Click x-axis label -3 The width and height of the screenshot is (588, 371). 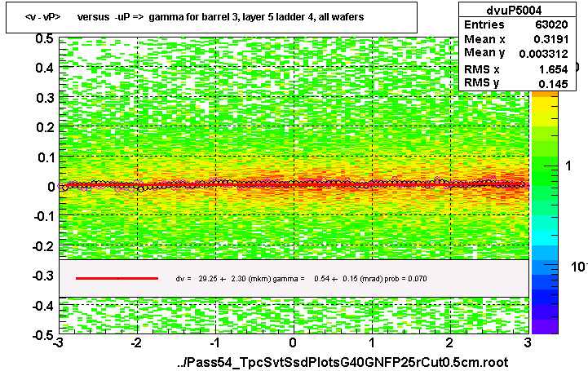(x=58, y=342)
